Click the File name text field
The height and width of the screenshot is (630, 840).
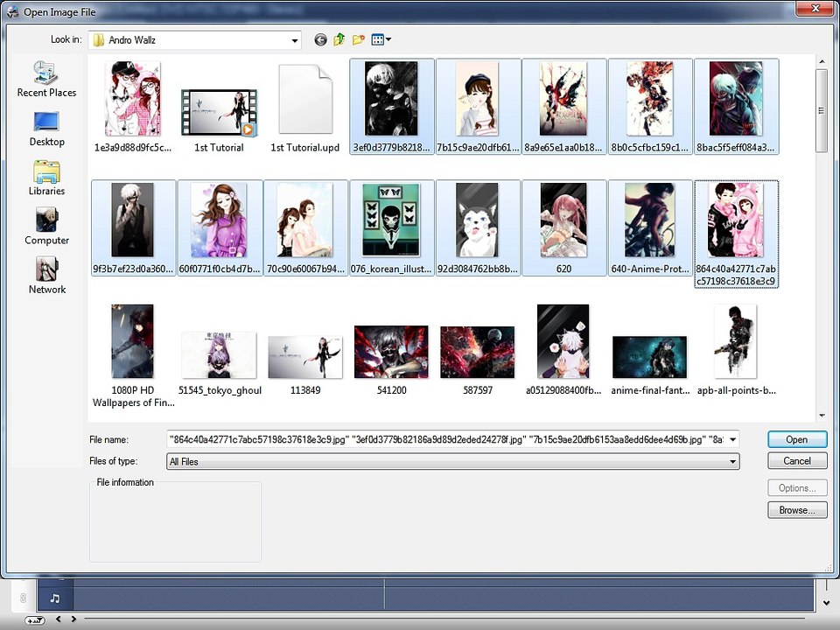(x=447, y=440)
